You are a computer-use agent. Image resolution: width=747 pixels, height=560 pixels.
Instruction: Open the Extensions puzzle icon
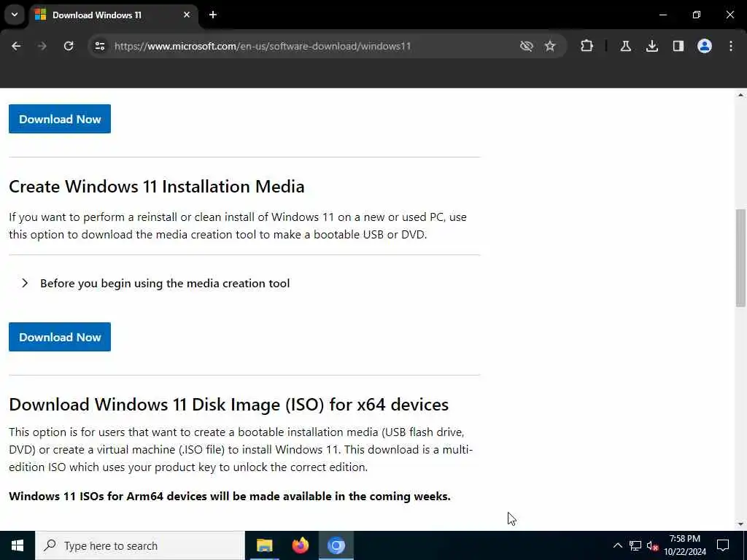(587, 46)
